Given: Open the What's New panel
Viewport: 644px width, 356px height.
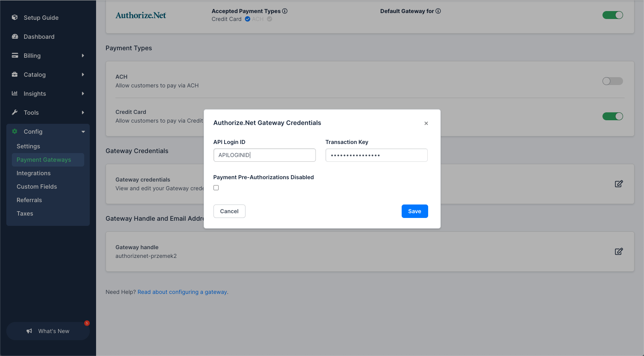Looking at the screenshot, I should click(48, 331).
